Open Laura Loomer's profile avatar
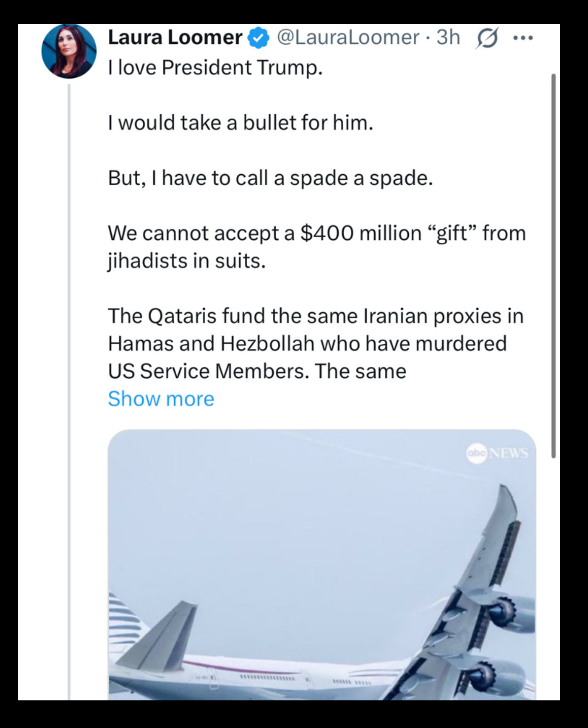 tap(69, 51)
